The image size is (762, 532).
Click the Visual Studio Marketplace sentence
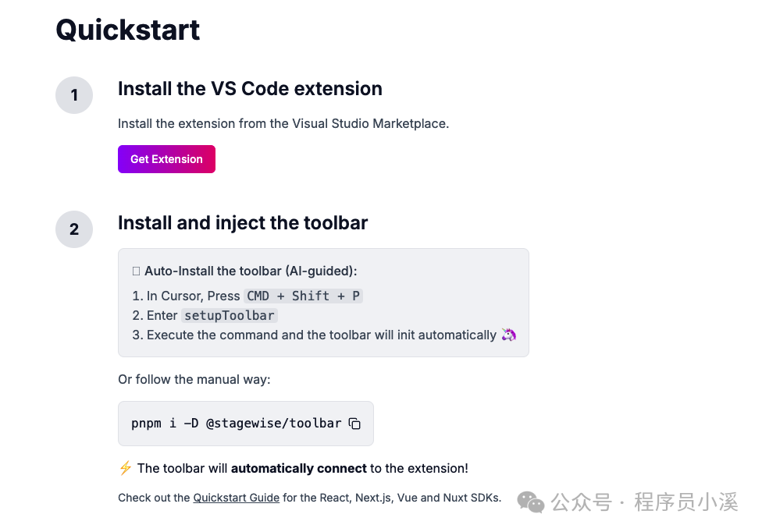[x=283, y=123]
